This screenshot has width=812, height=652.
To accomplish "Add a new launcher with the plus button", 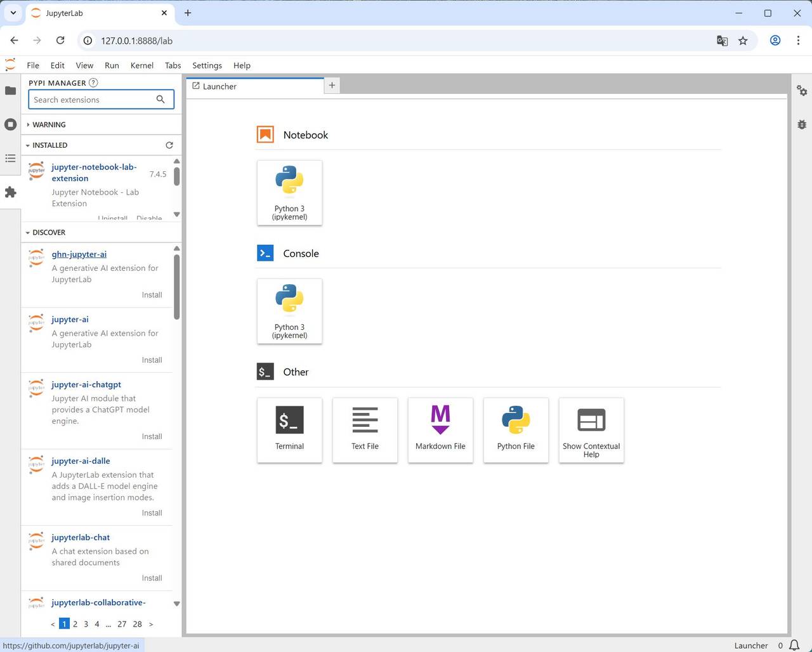I will (332, 86).
